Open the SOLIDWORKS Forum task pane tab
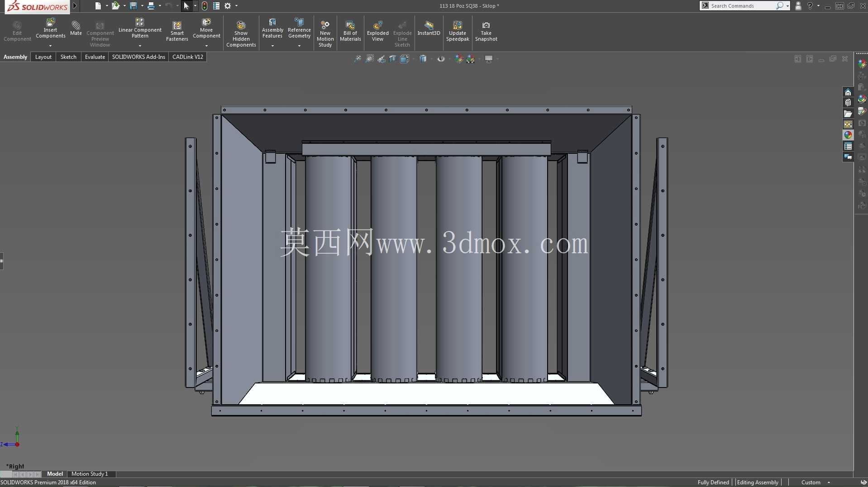The width and height of the screenshot is (868, 487). (848, 157)
